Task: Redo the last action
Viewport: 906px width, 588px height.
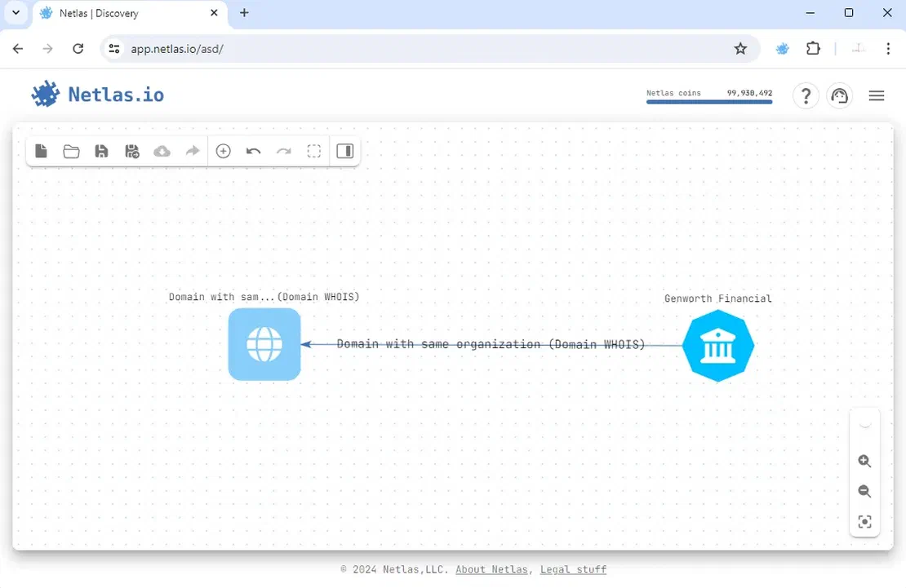Action: [x=284, y=152]
